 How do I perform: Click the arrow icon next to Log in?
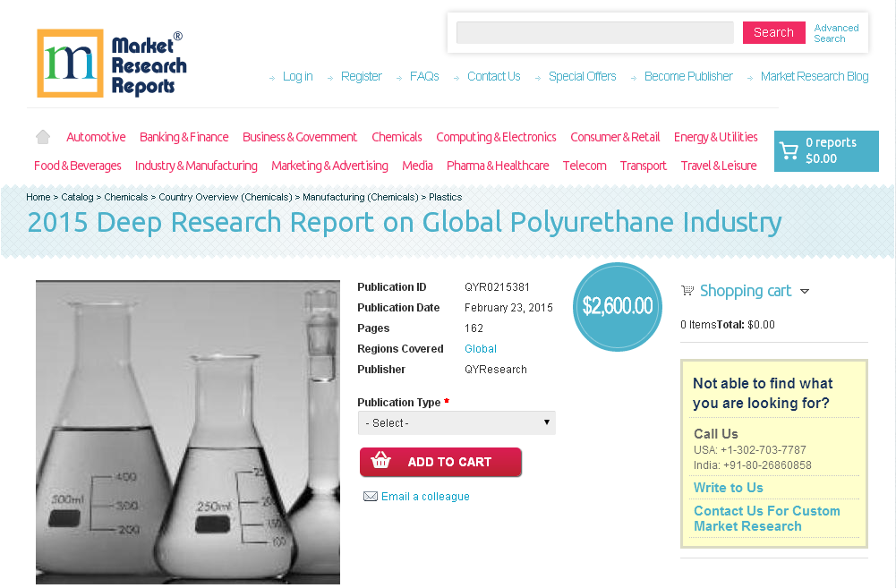pyautogui.click(x=273, y=77)
